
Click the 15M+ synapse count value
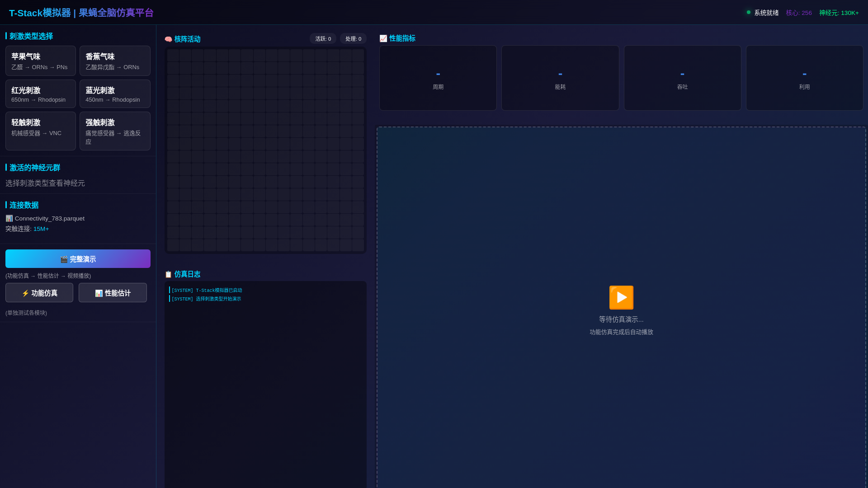[x=41, y=229]
